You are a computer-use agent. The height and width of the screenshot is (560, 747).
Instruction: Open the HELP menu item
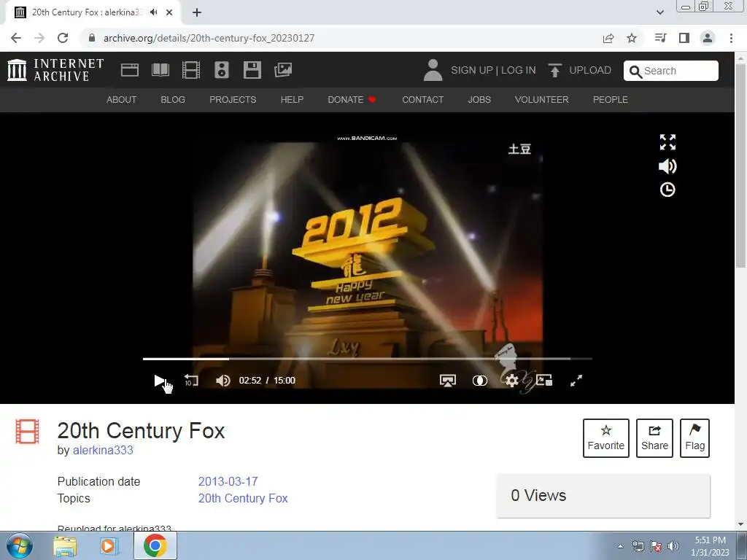(292, 99)
